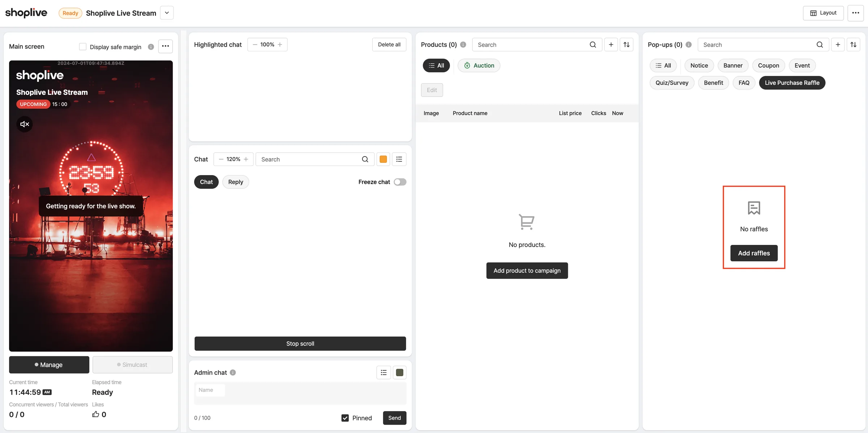Open the Layout button menu
This screenshot has height=433, width=868.
pos(823,13)
